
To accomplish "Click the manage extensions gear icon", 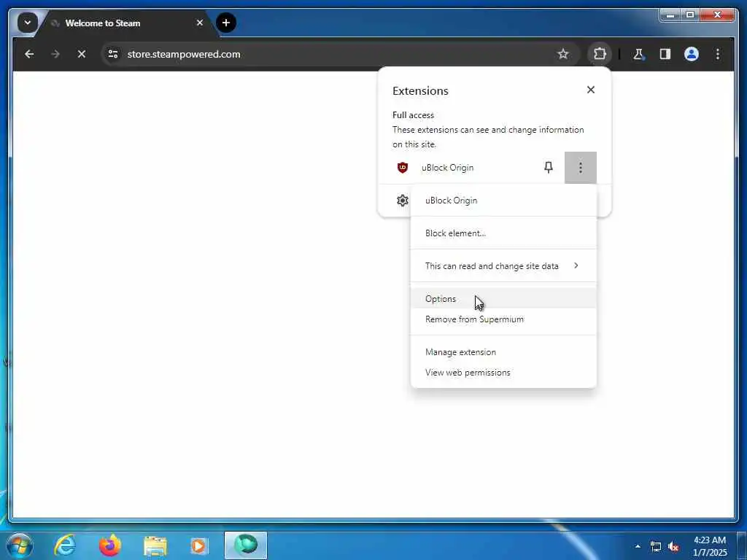I will click(x=403, y=201).
